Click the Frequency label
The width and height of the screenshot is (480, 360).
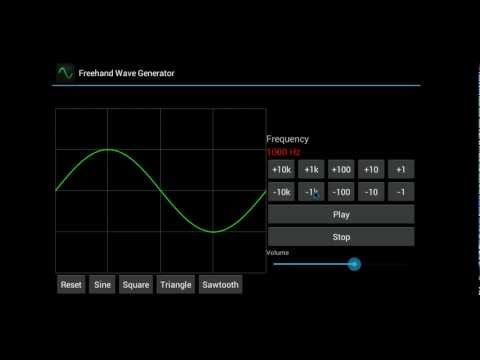[x=288, y=139]
